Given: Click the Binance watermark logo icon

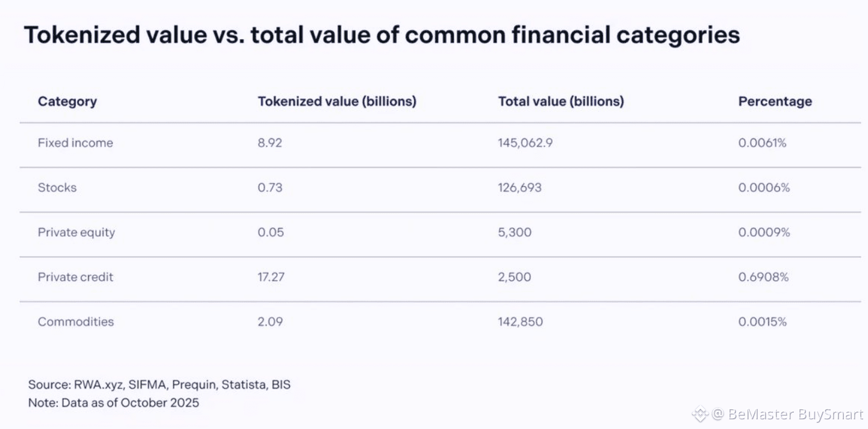Looking at the screenshot, I should point(699,415).
